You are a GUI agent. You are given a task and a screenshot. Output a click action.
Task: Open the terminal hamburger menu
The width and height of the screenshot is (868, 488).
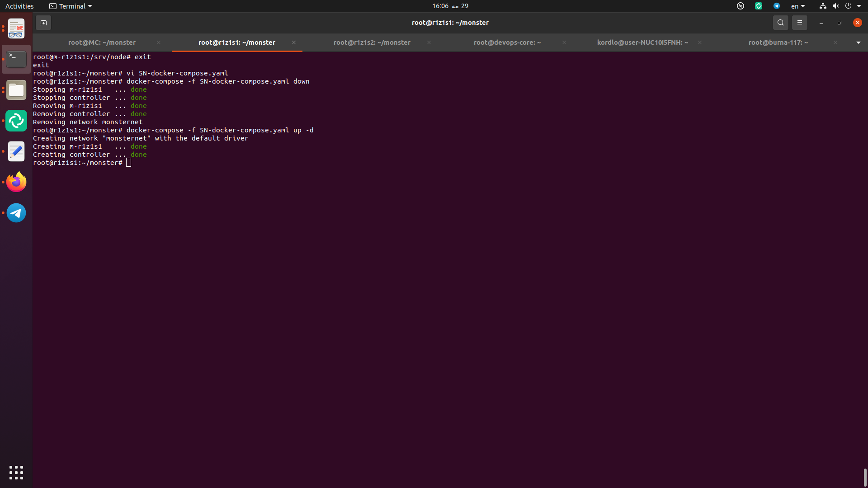coord(799,23)
